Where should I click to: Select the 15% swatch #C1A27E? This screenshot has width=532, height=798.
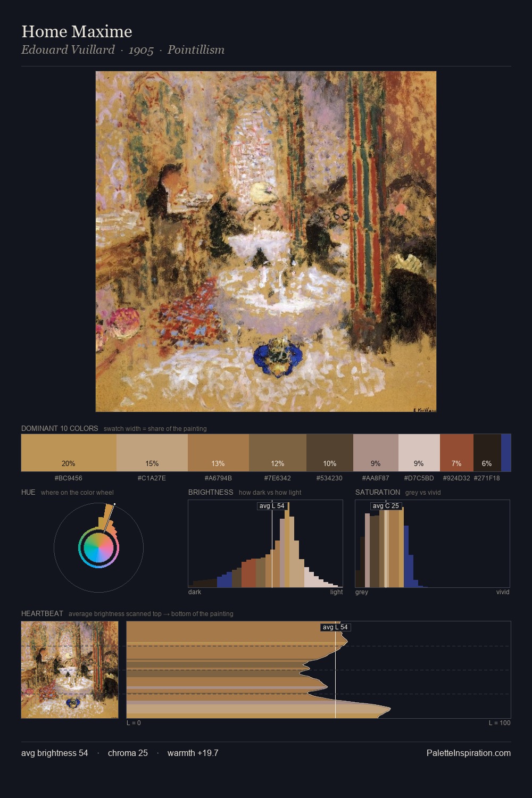[152, 453]
